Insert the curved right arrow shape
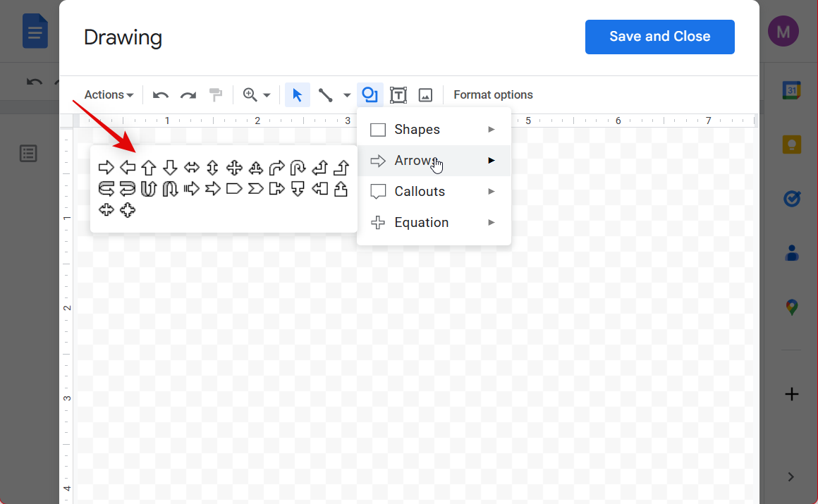818x504 pixels. click(x=106, y=188)
